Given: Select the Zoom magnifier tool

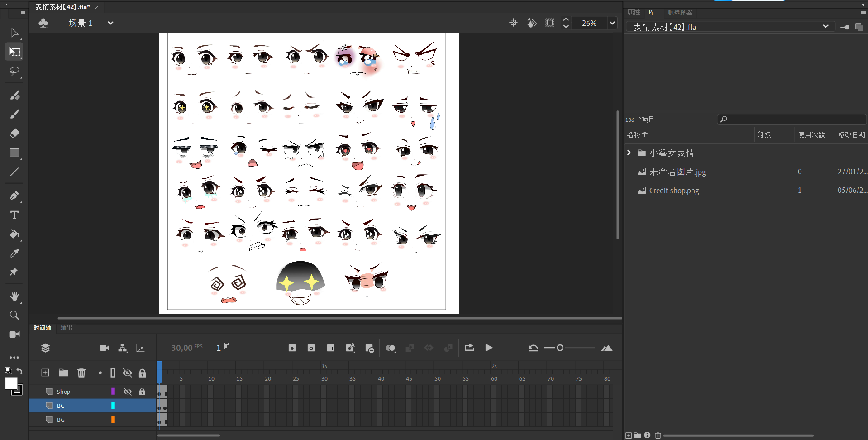Looking at the screenshot, I should click(14, 316).
